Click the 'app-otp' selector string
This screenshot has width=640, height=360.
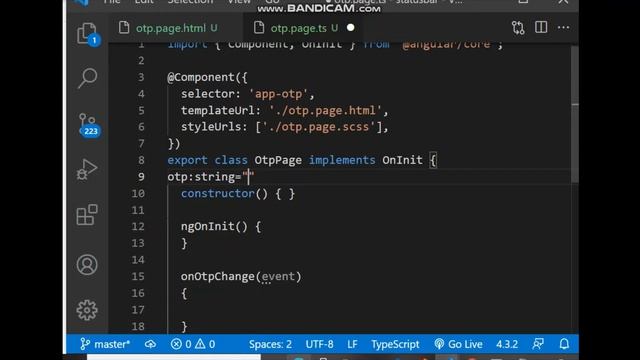point(279,94)
